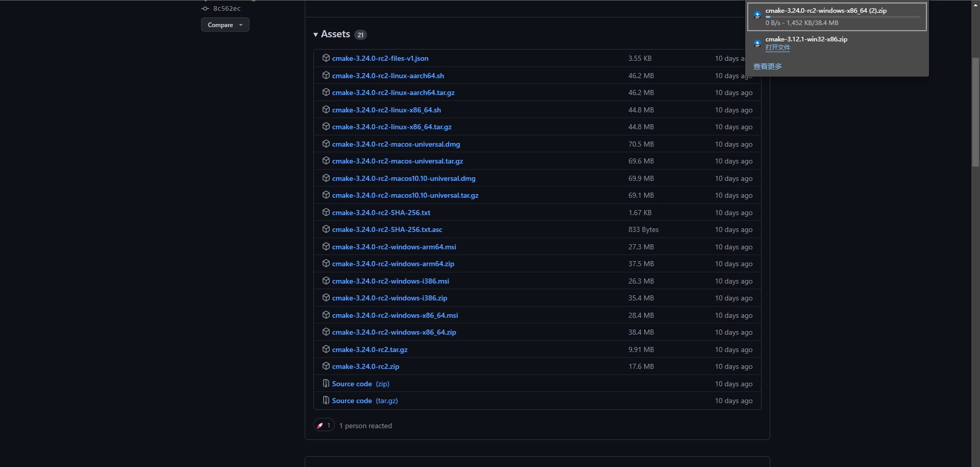The height and width of the screenshot is (467, 980).
Task: Click '9.91 MB' size cell
Action: (x=641, y=349)
